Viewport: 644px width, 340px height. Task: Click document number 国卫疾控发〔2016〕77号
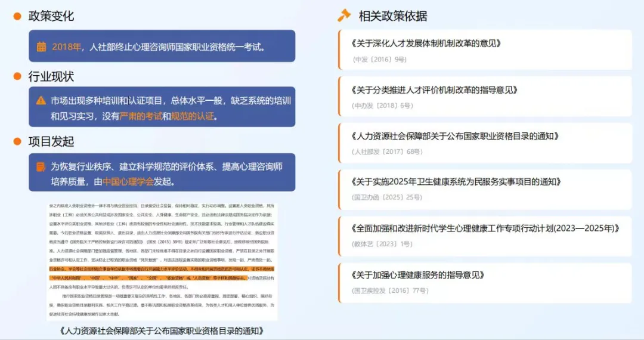coord(390,290)
